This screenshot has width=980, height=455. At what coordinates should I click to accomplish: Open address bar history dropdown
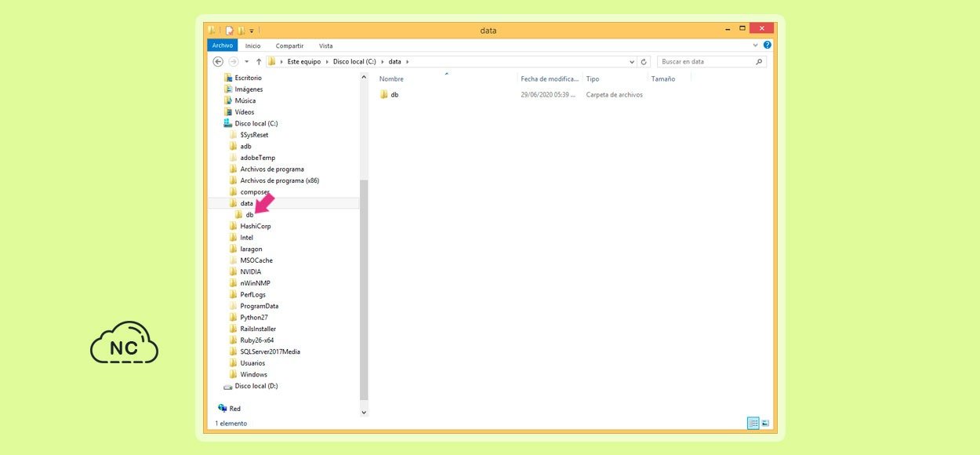(x=632, y=61)
